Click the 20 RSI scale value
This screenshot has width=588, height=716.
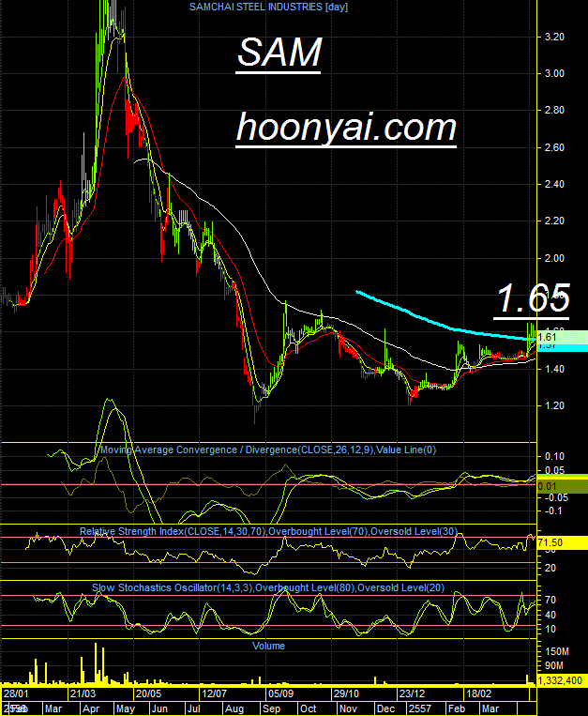(x=550, y=568)
